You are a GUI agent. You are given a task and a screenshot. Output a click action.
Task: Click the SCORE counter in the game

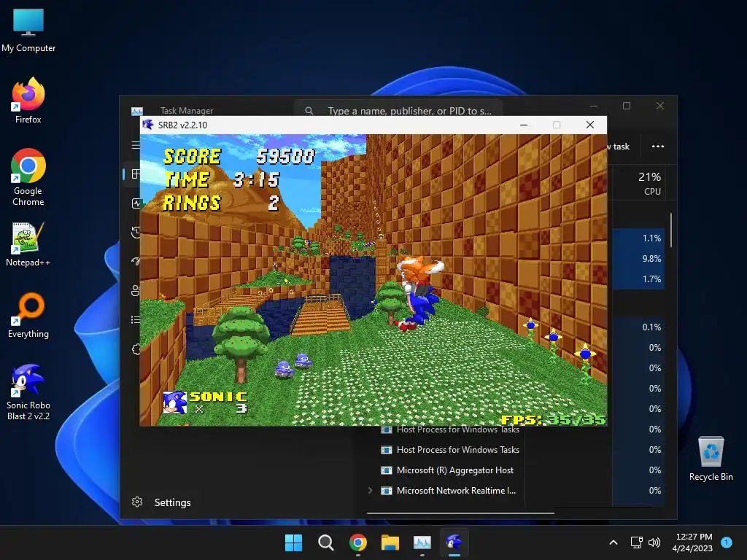[239, 156]
